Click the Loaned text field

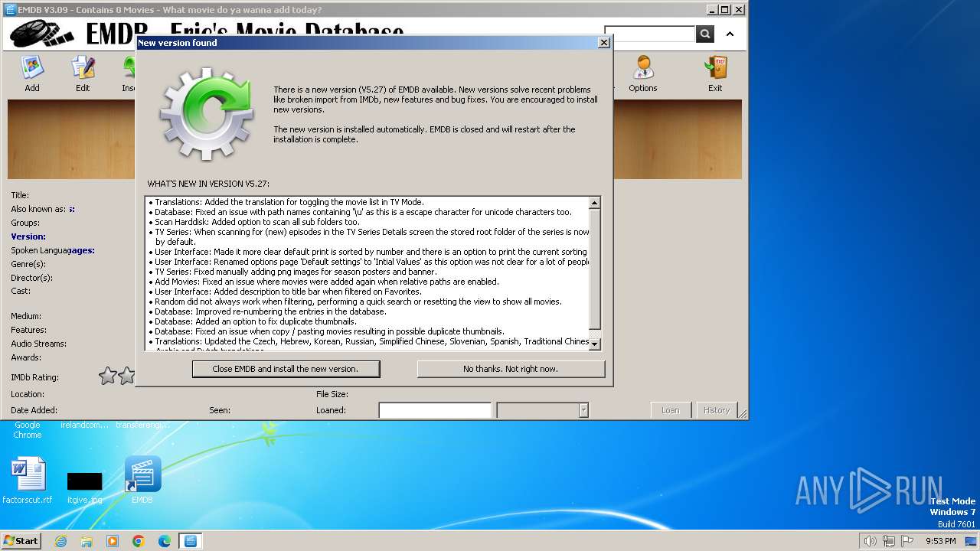tap(435, 410)
